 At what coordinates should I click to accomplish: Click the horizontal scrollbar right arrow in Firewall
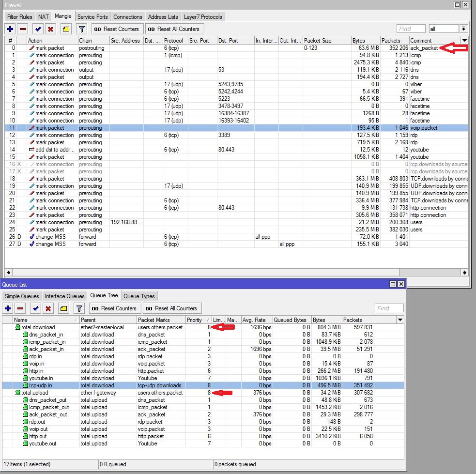464,273
